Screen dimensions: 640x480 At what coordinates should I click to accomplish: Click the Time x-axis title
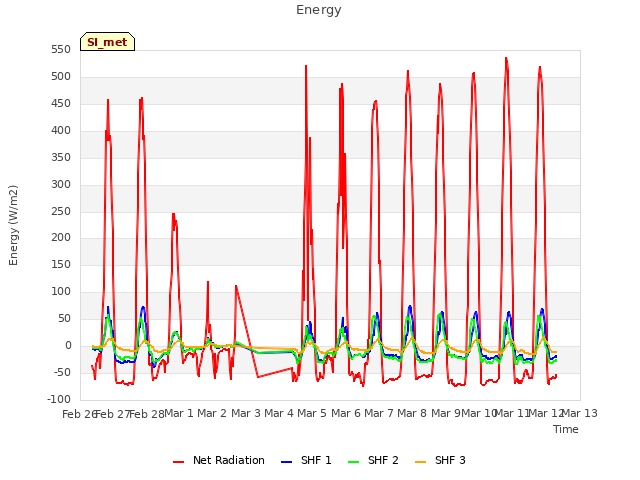pyautogui.click(x=566, y=429)
